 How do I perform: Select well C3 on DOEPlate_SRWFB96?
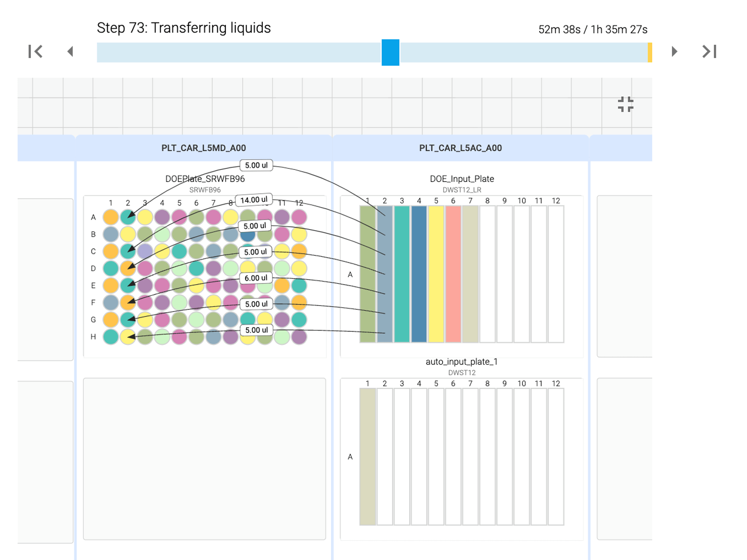pos(145,251)
